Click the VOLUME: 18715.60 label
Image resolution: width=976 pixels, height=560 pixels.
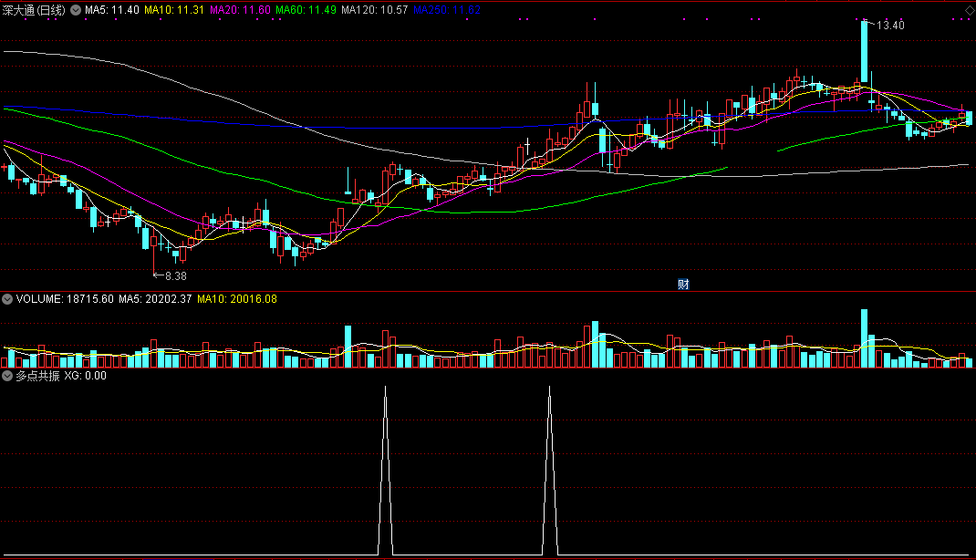click(66, 299)
